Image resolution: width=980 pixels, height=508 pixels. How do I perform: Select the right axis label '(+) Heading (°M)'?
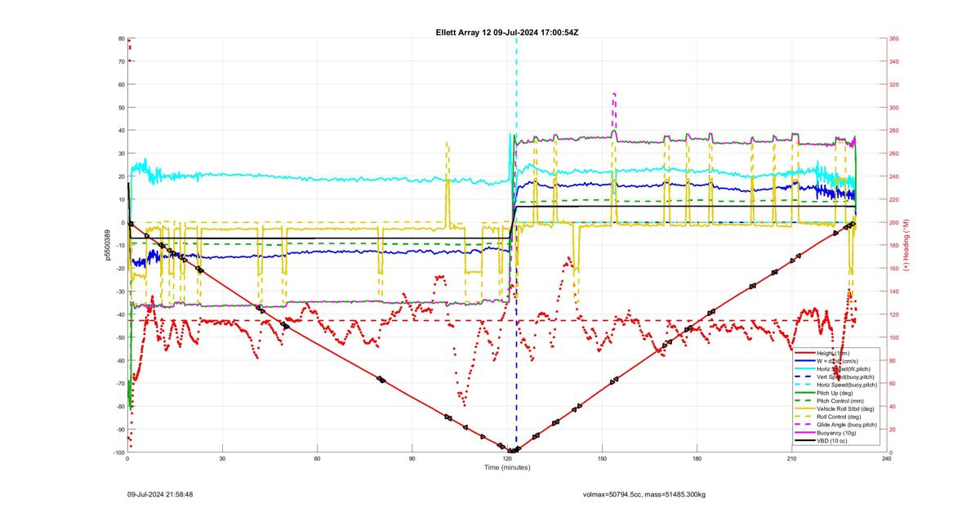pyautogui.click(x=906, y=245)
